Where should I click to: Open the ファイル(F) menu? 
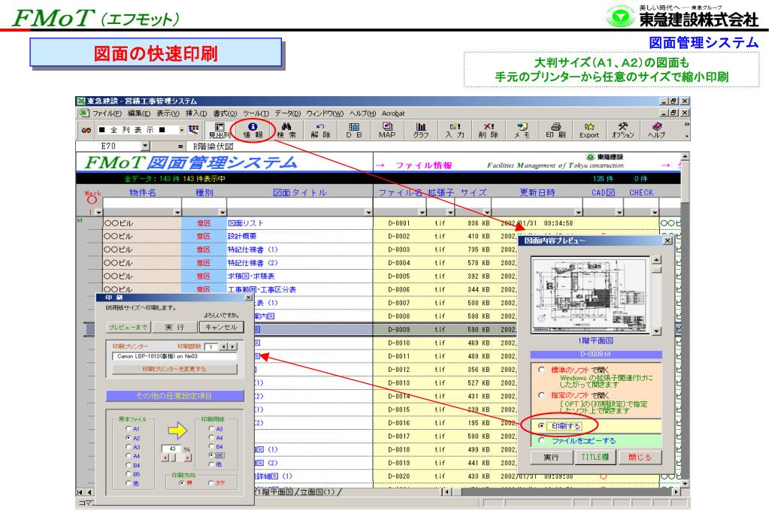tap(107, 113)
